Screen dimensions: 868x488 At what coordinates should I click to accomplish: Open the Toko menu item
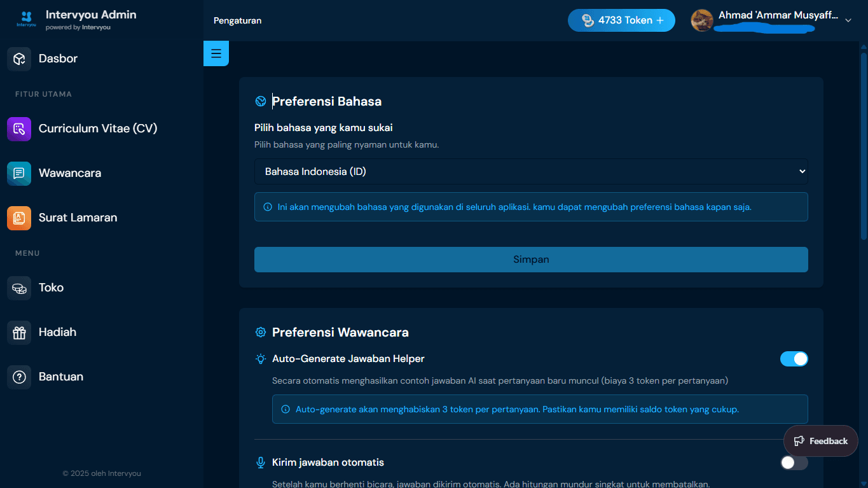click(51, 288)
